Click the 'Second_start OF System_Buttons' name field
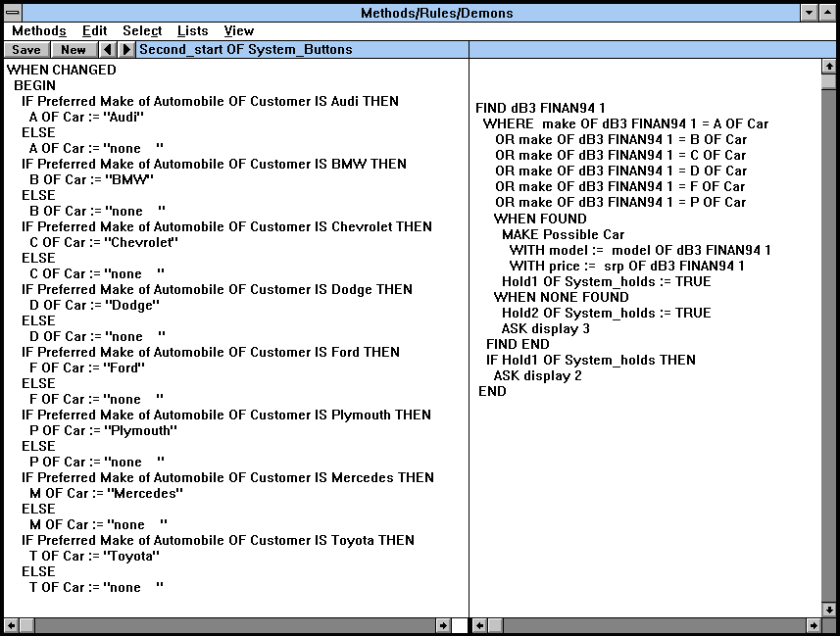The width and height of the screenshot is (840, 636). click(x=302, y=50)
